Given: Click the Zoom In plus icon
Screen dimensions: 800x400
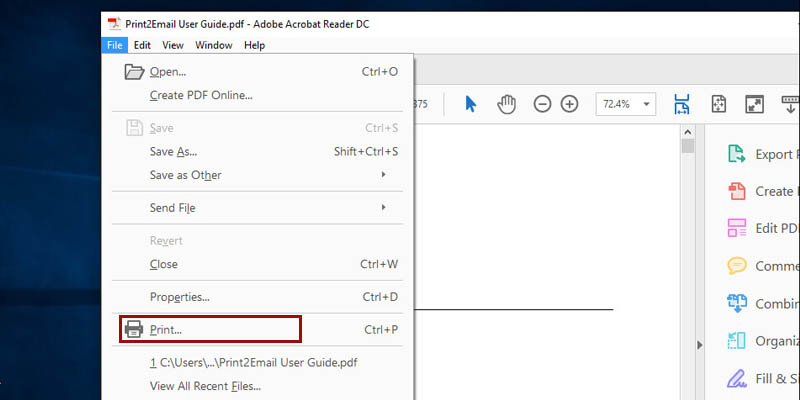Looking at the screenshot, I should click(569, 104).
